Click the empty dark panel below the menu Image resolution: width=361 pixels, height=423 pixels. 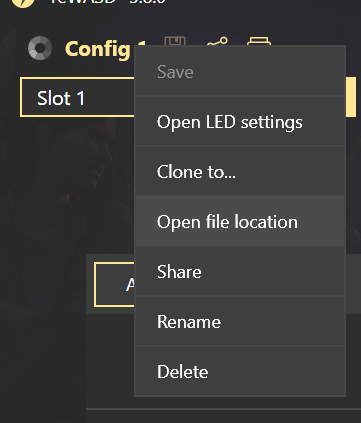click(110, 360)
